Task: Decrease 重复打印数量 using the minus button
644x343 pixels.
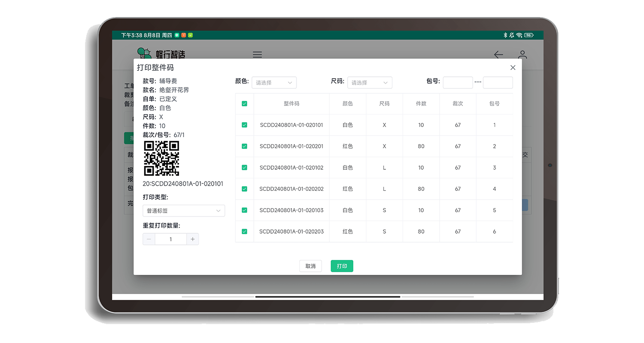Action: [149, 239]
